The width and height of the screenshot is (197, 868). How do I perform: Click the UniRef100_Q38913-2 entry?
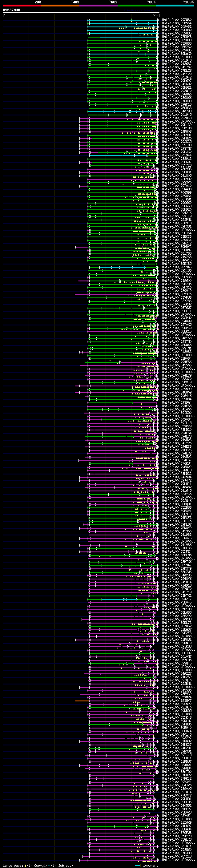tap(179, 223)
